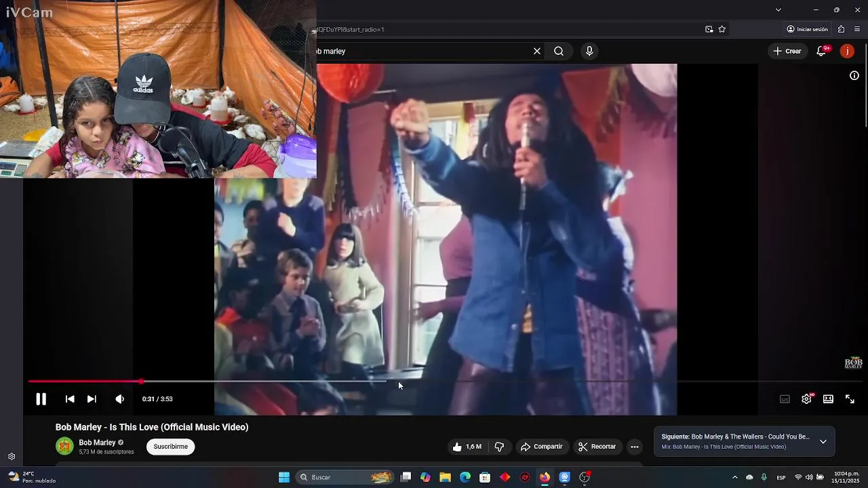Image resolution: width=868 pixels, height=488 pixels.
Task: Open the ESP language input switcher
Action: 781,477
